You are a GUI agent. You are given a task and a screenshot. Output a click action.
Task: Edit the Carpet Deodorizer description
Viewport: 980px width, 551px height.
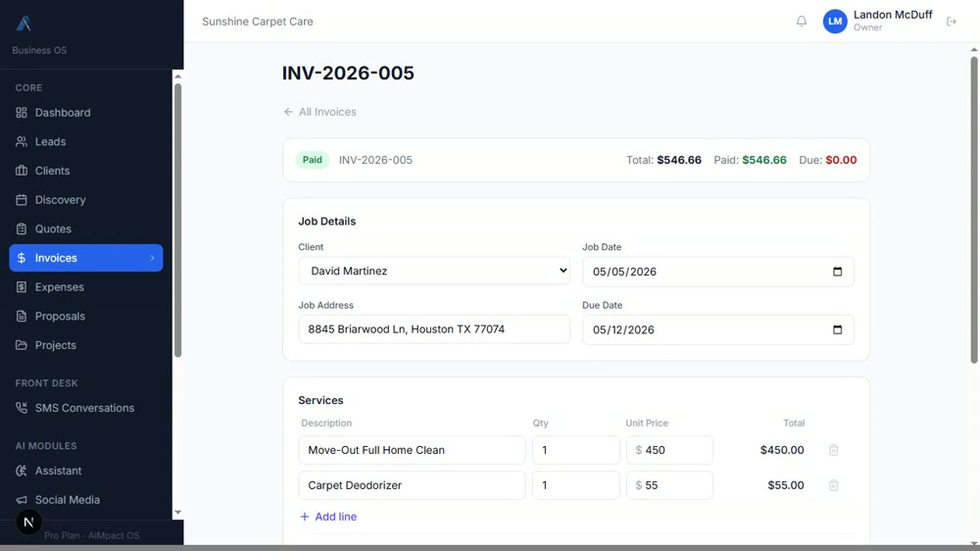(412, 485)
